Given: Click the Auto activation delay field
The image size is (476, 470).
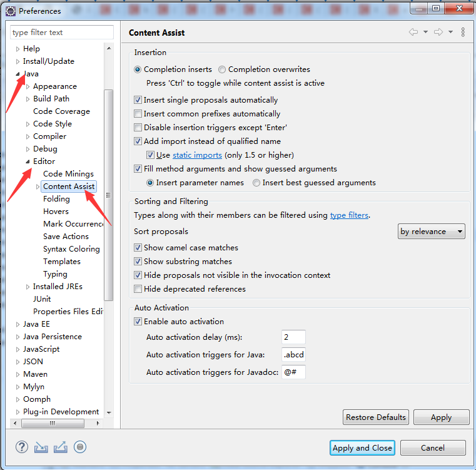Looking at the screenshot, I should tap(293, 337).
